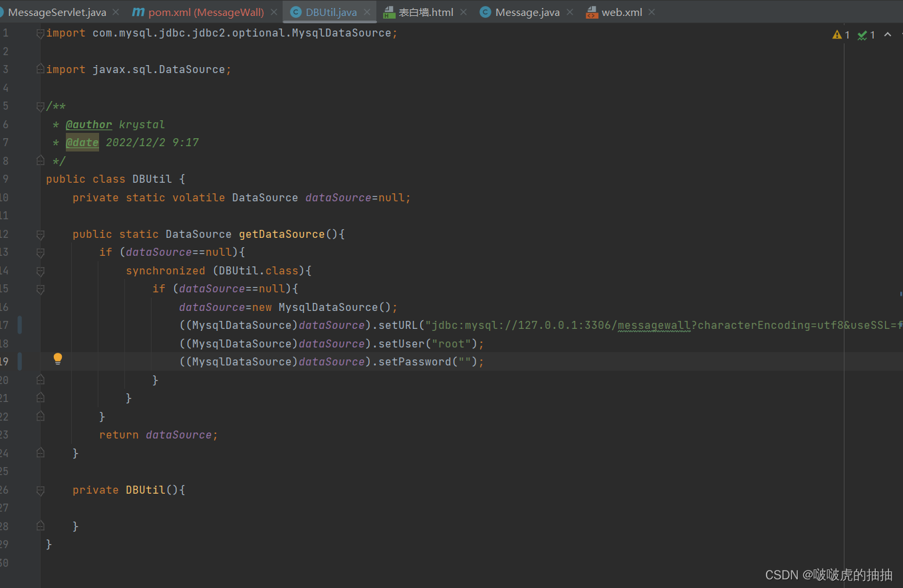The height and width of the screenshot is (588, 903).
Task: Click the warning count next to triangle
Action: (847, 35)
